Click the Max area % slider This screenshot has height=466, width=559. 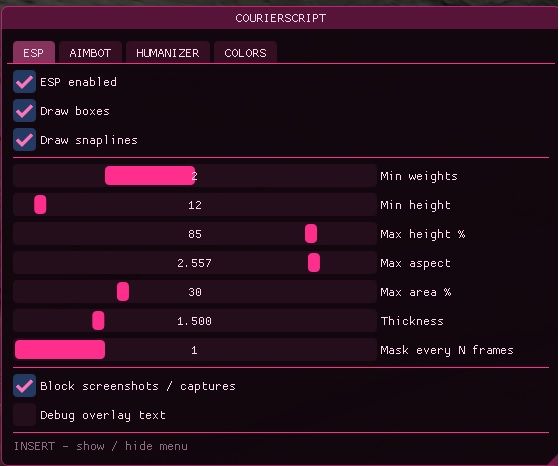pos(195,292)
